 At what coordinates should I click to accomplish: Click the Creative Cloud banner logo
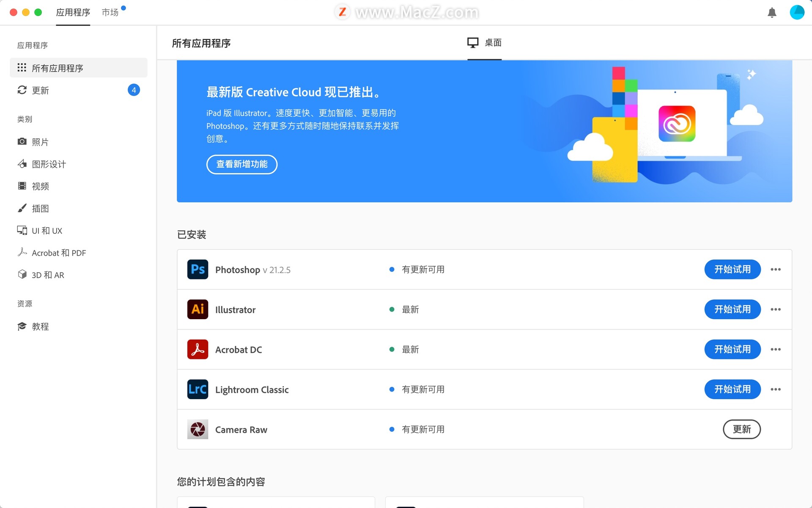pyautogui.click(x=677, y=124)
